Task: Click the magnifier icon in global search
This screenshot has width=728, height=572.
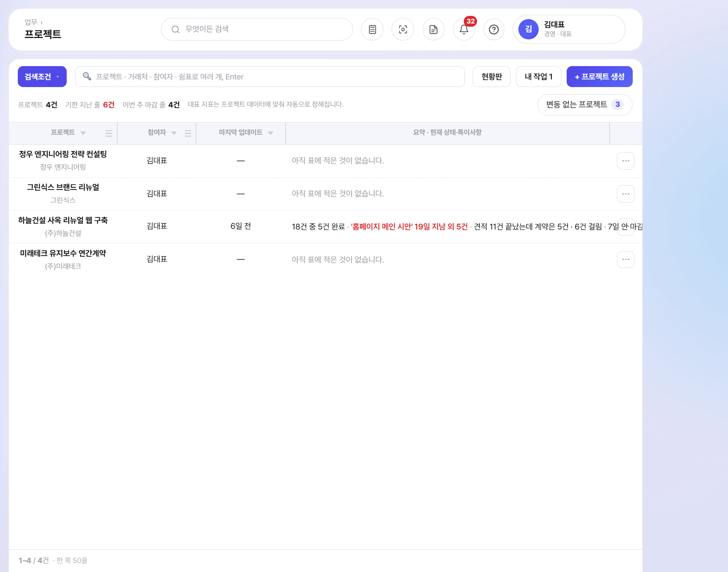Action: (175, 30)
